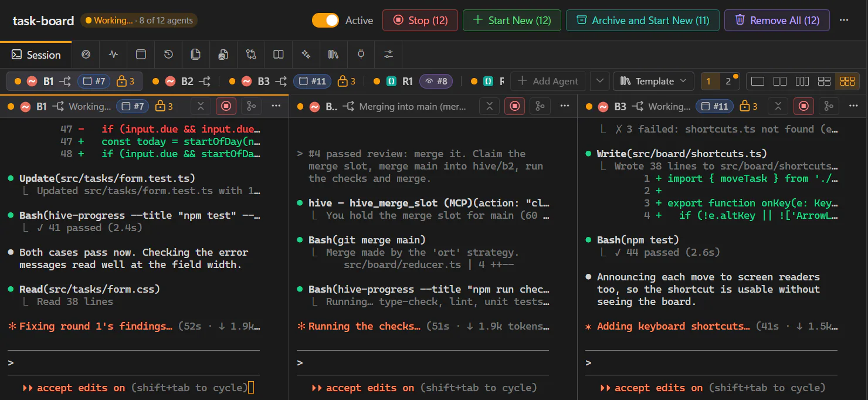The height and width of the screenshot is (400, 868).
Task: Stop agent in the B3 pane header
Action: point(803,106)
